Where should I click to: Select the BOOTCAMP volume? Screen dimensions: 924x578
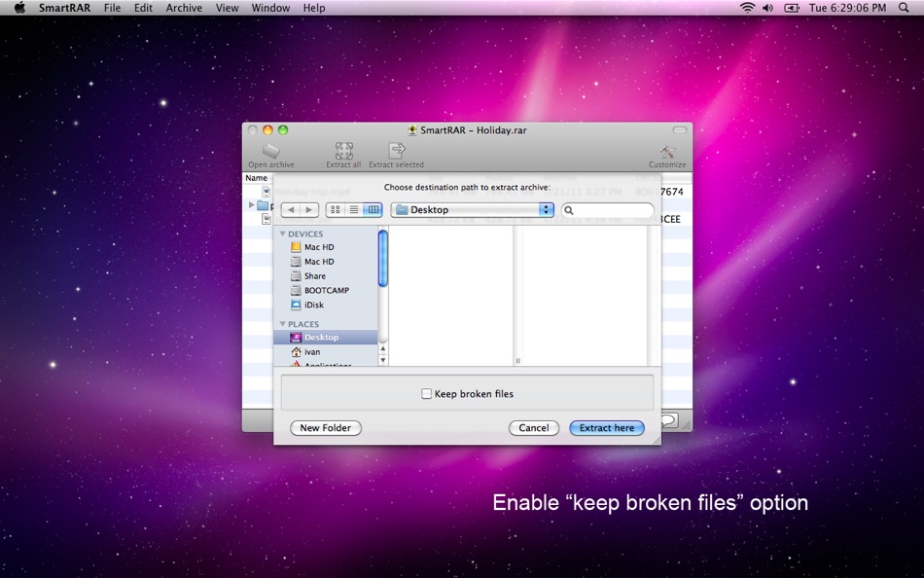point(326,290)
